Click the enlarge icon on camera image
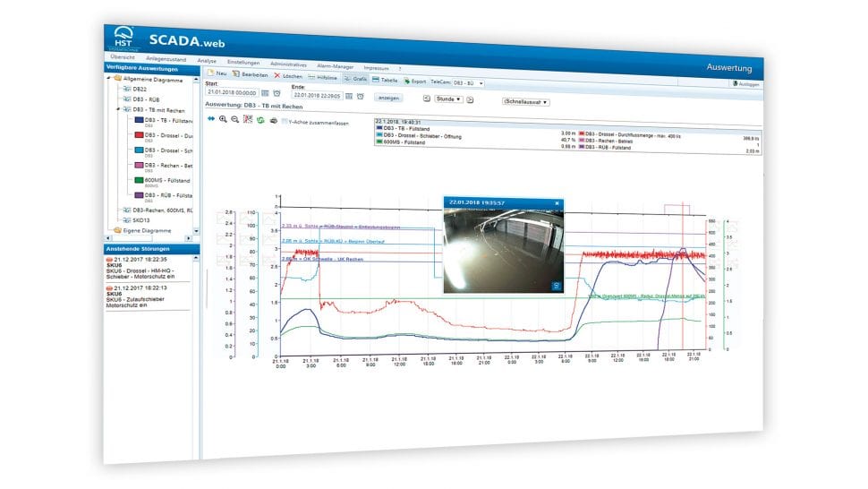 coord(557,286)
